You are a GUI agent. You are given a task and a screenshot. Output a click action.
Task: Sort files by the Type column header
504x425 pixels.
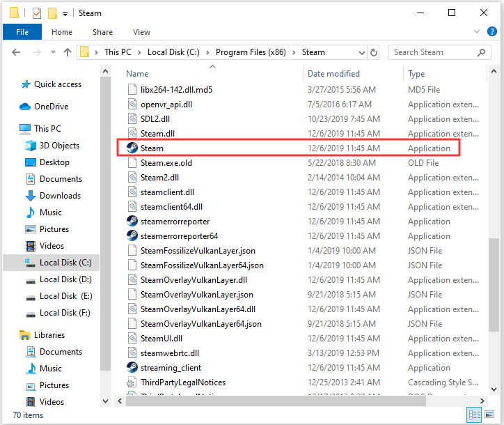click(416, 74)
